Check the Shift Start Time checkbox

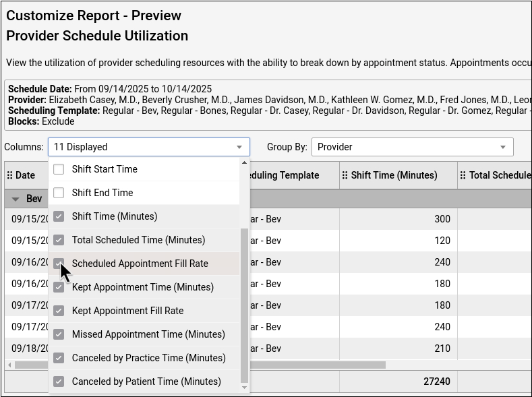pos(59,169)
